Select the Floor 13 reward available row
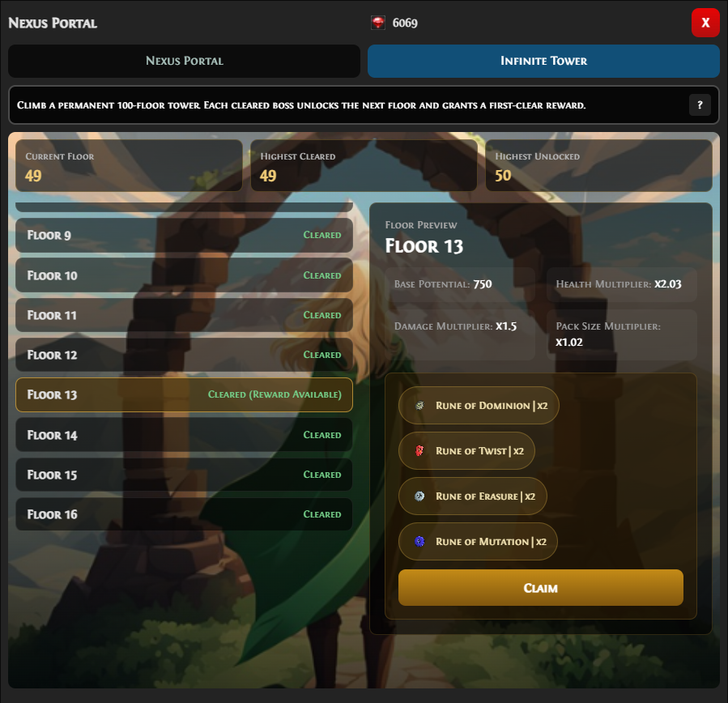The width and height of the screenshot is (728, 703). pyautogui.click(x=185, y=394)
